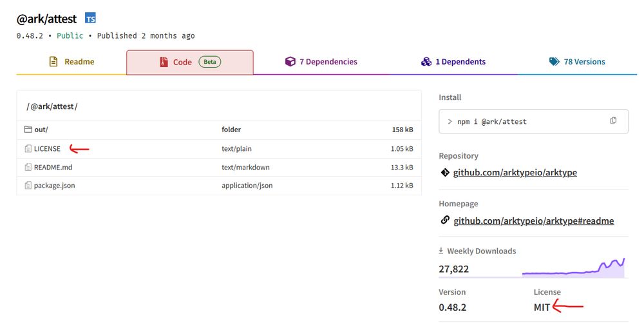Open the arktype#readme homepage link

point(533,221)
